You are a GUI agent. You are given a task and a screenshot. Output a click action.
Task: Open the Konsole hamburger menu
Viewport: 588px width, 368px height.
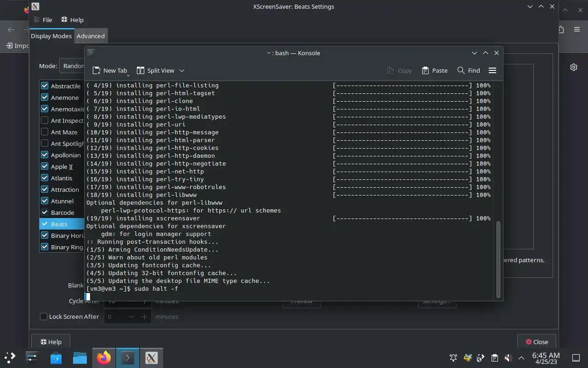[x=492, y=70]
